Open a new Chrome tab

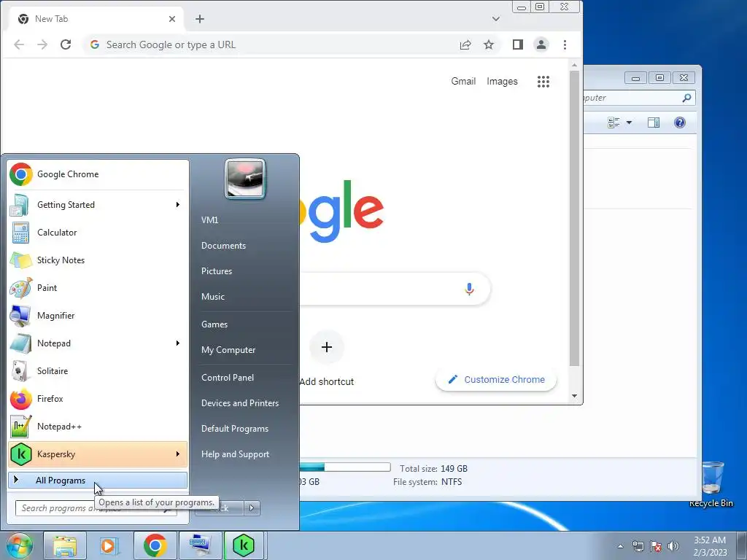tap(200, 19)
